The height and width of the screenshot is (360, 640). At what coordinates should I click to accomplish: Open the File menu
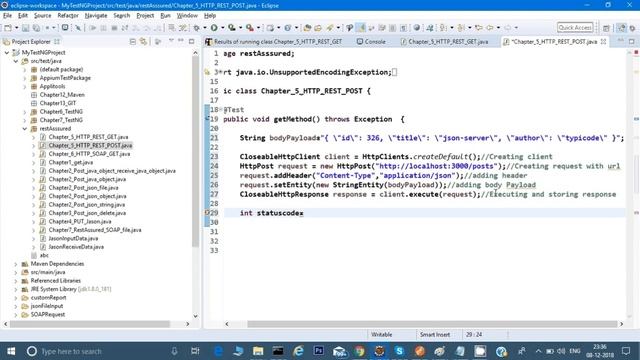(7, 16)
